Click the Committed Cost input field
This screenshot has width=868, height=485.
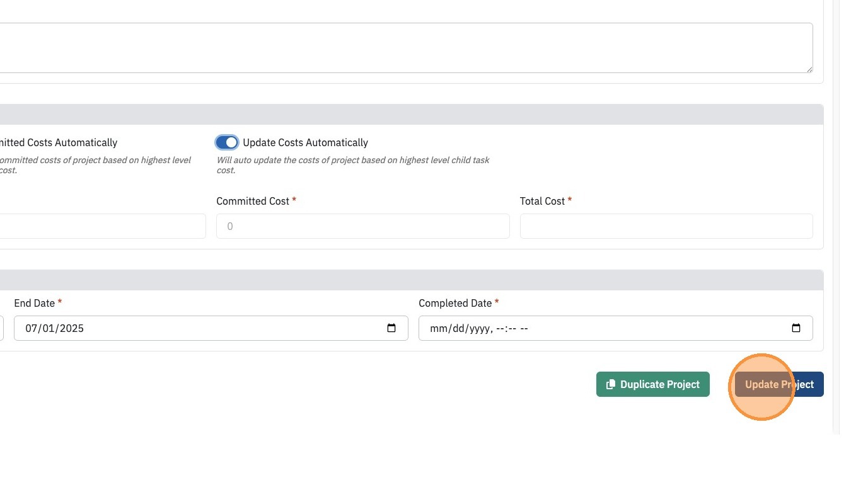click(x=362, y=226)
